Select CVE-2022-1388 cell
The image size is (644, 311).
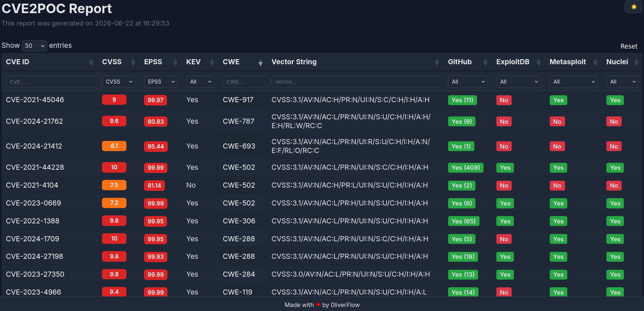[33, 221]
